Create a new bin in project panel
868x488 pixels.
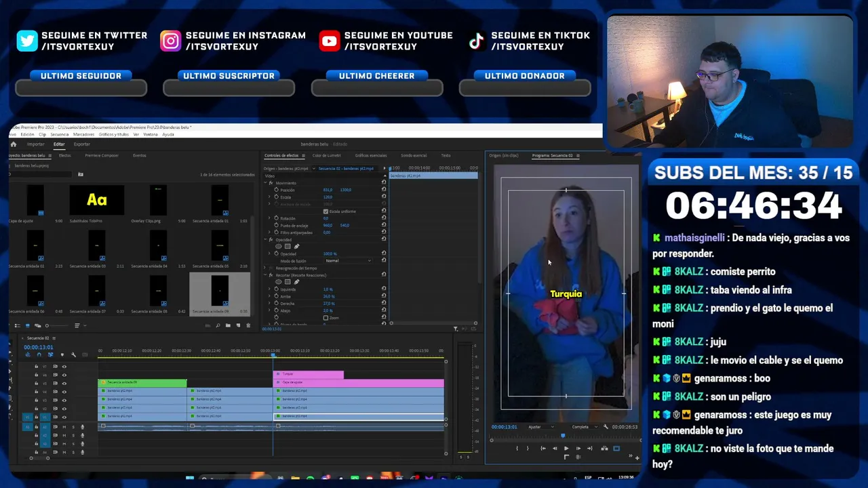(228, 325)
